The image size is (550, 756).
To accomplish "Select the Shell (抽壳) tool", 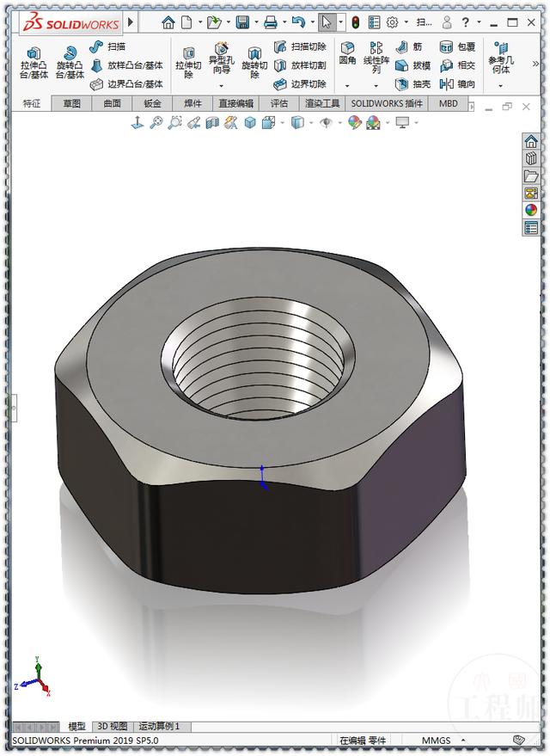I will (412, 84).
